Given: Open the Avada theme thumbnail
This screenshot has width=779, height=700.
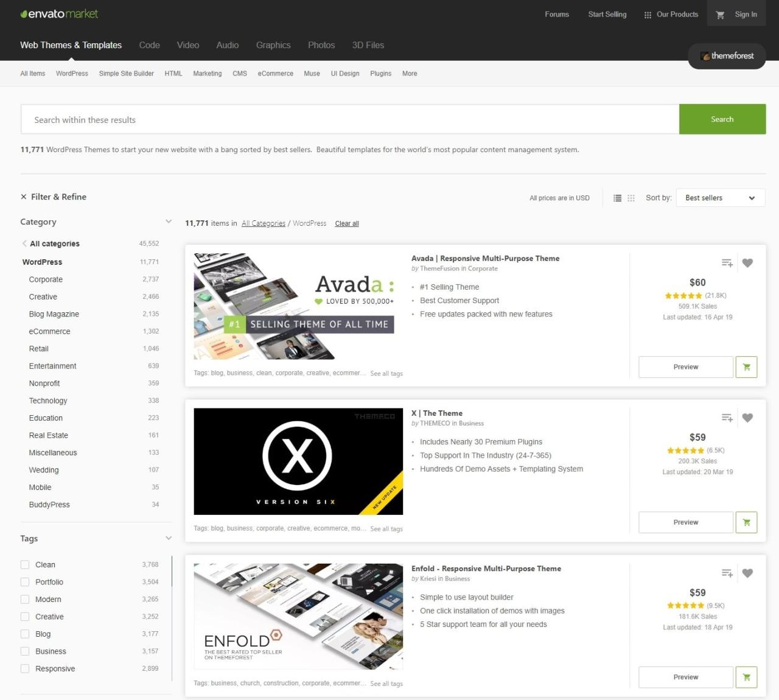Looking at the screenshot, I should tap(298, 306).
